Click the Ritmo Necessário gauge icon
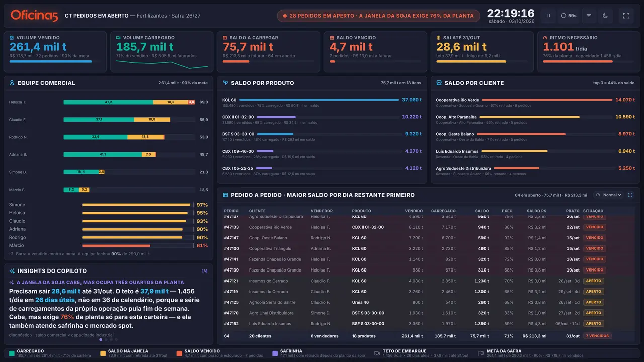Viewport: 644px width, 362px height. click(x=545, y=38)
